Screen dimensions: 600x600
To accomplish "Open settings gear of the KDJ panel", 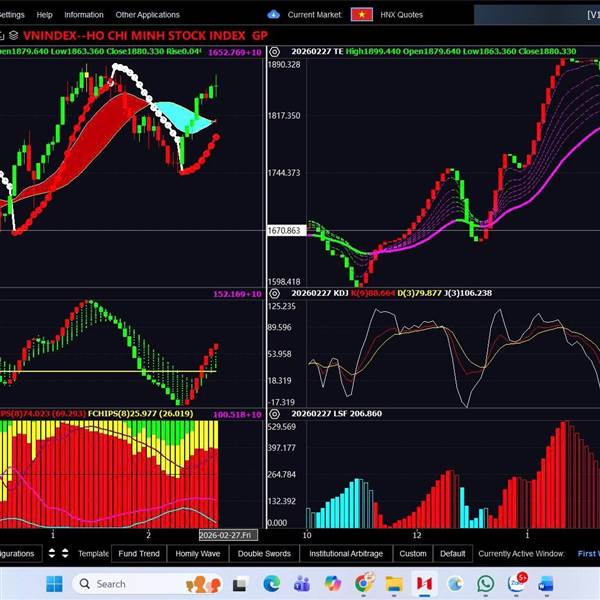I will (x=275, y=293).
